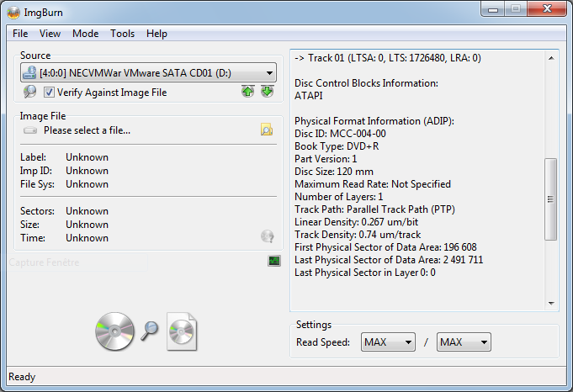
Task: Click the 'Part Version: 1' line
Action: coord(326,159)
